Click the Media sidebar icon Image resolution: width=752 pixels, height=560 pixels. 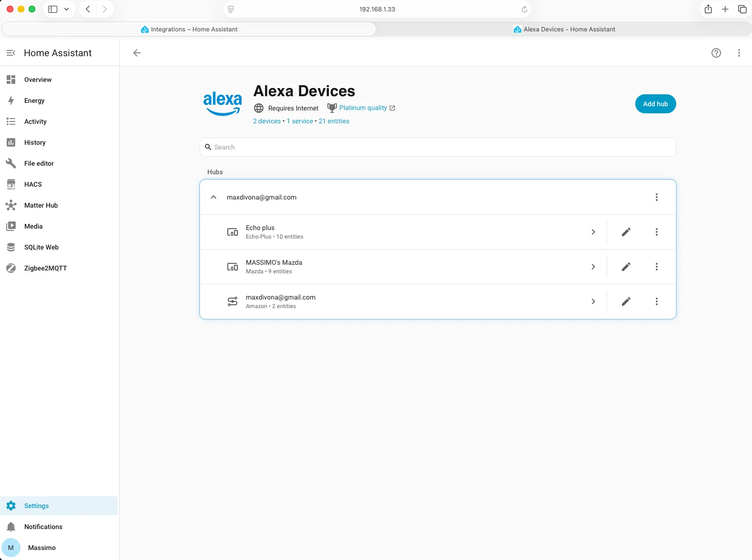pos(11,226)
